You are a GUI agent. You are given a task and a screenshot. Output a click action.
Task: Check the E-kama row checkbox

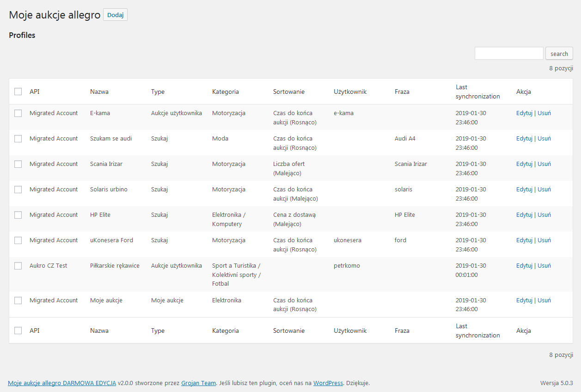(x=18, y=113)
